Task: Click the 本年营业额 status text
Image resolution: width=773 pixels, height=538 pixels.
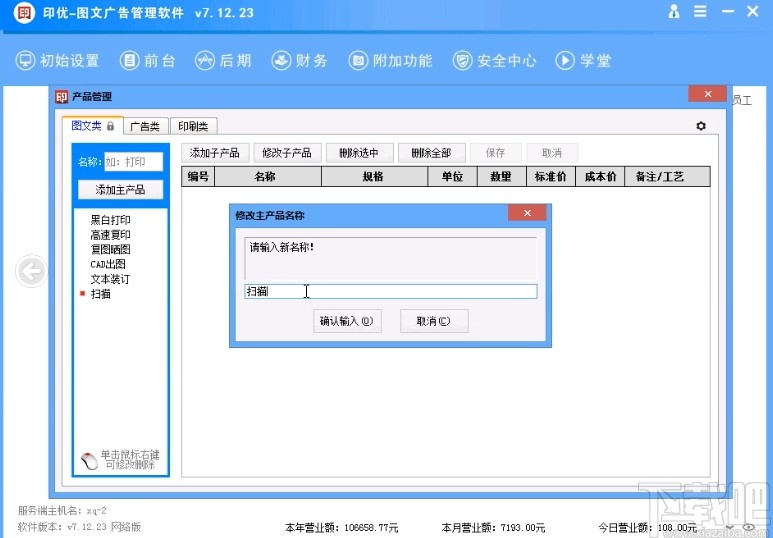Action: coord(341,528)
